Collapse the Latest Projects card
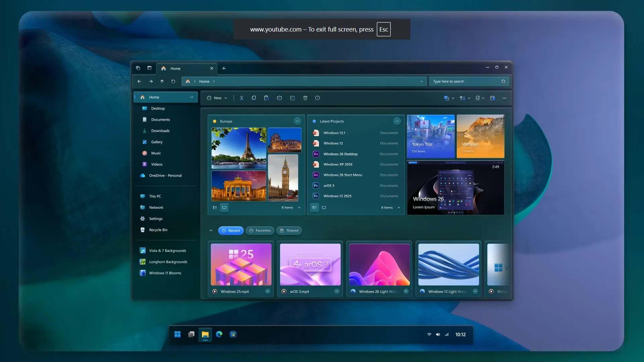This screenshot has width=644, height=362. tap(399, 208)
